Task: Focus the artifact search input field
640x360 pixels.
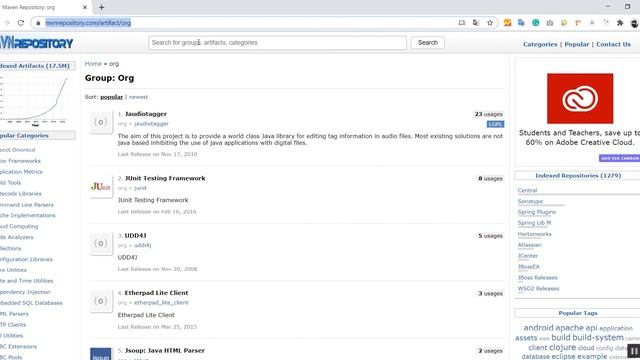Action: [x=277, y=42]
